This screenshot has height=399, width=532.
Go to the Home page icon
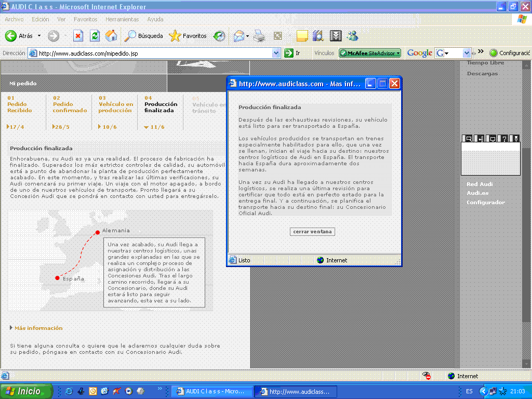[x=111, y=36]
